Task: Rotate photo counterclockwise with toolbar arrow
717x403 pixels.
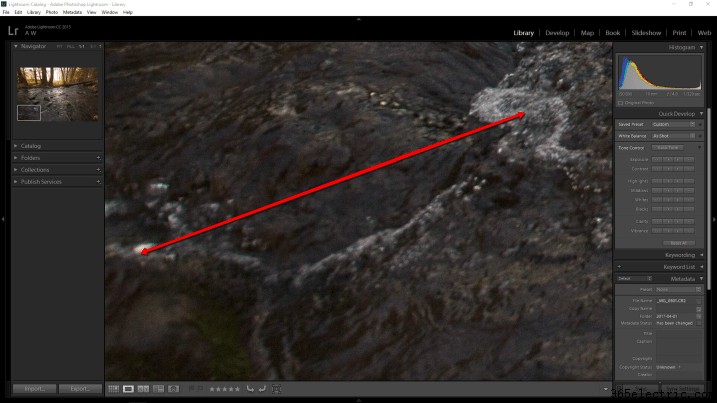Action: pos(250,389)
